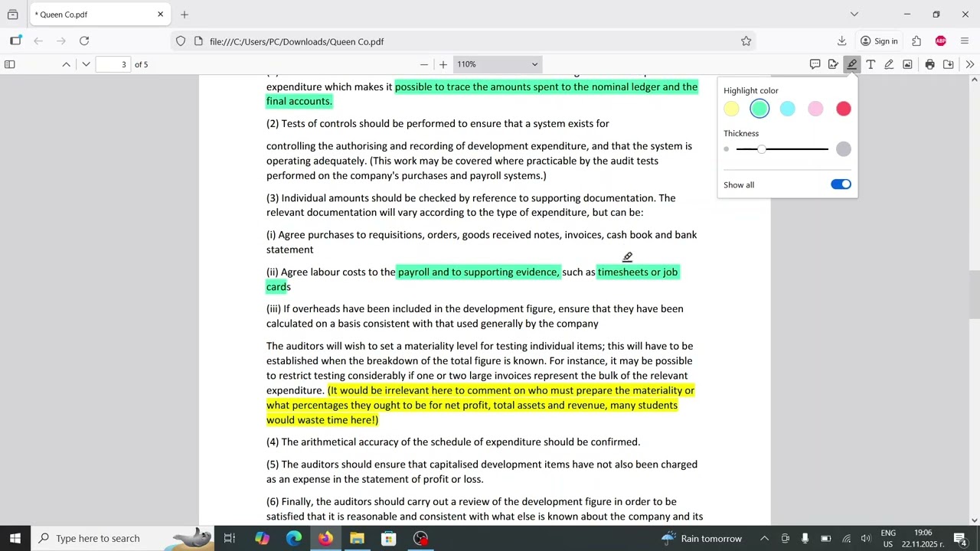Go to previous PDF page

click(x=66, y=64)
